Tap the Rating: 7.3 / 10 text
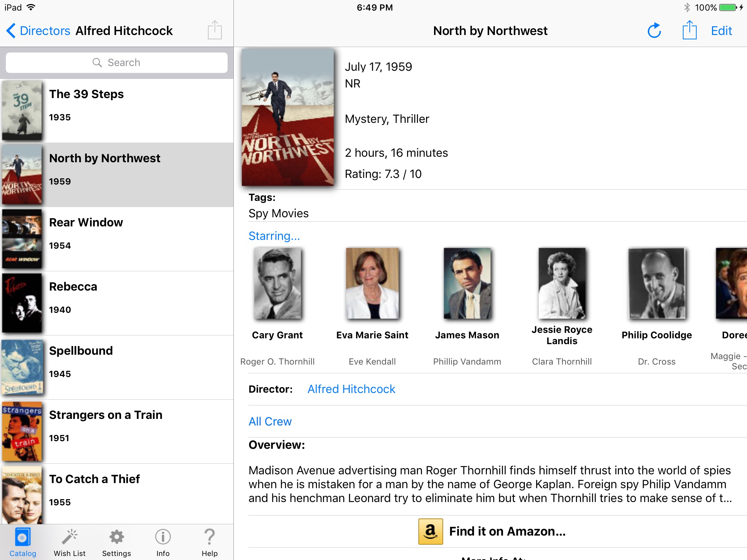 [x=383, y=174]
